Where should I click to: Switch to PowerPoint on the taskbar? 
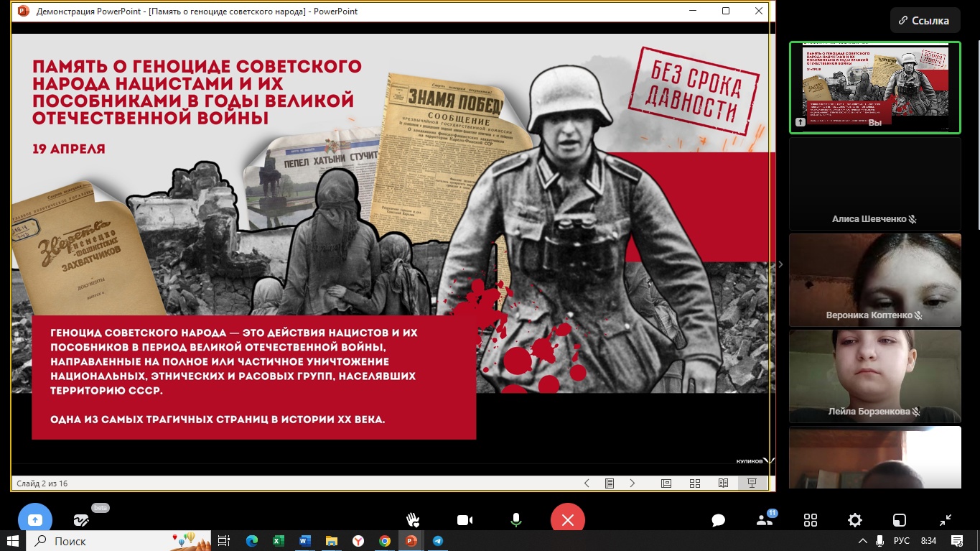(x=411, y=540)
